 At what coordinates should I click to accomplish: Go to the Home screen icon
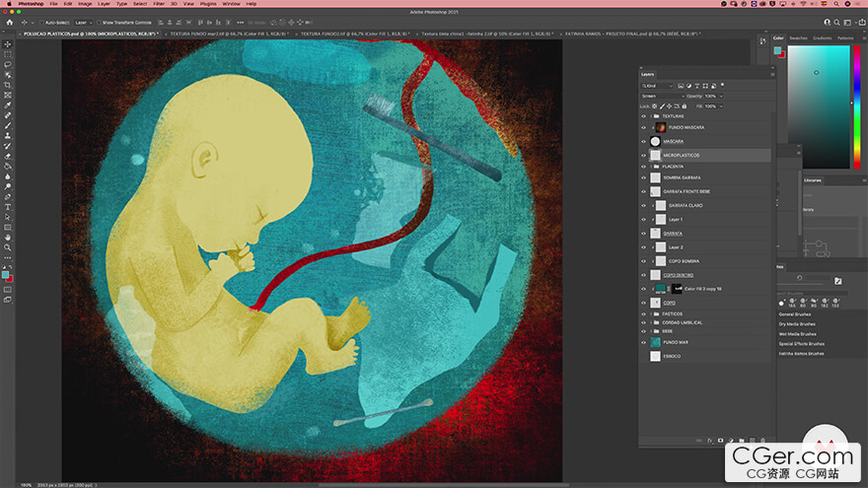click(x=10, y=23)
